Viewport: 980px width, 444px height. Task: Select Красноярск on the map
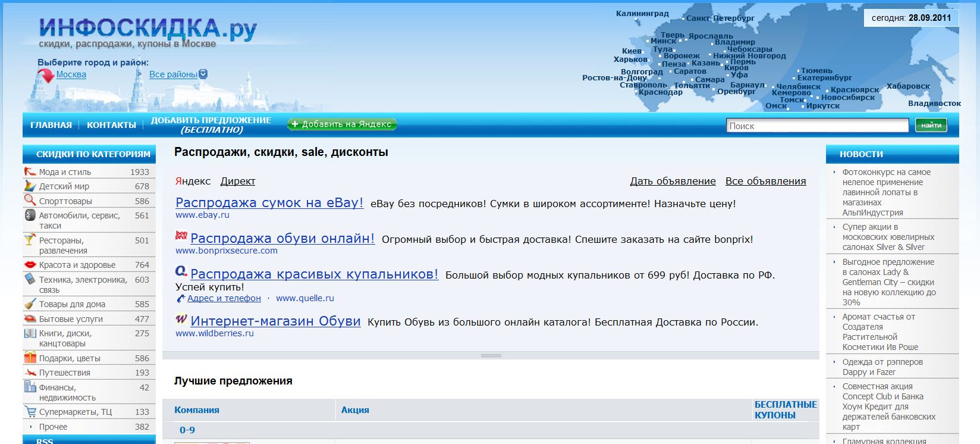click(x=855, y=89)
